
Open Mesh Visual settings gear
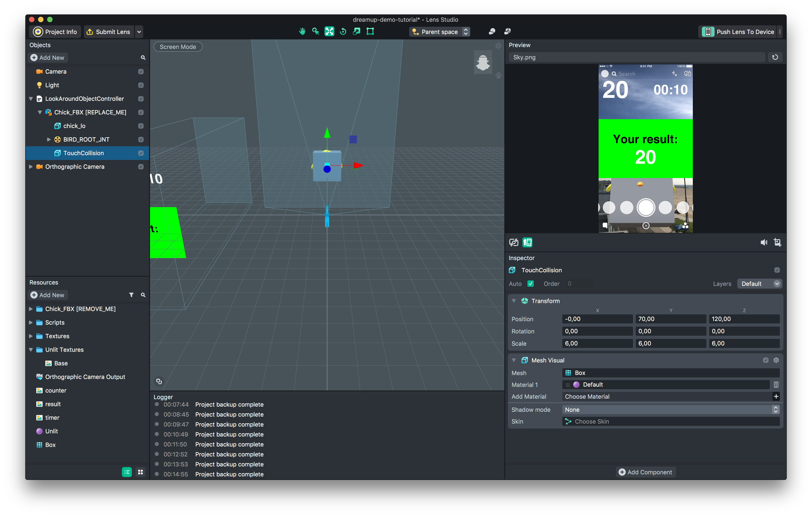pos(776,360)
